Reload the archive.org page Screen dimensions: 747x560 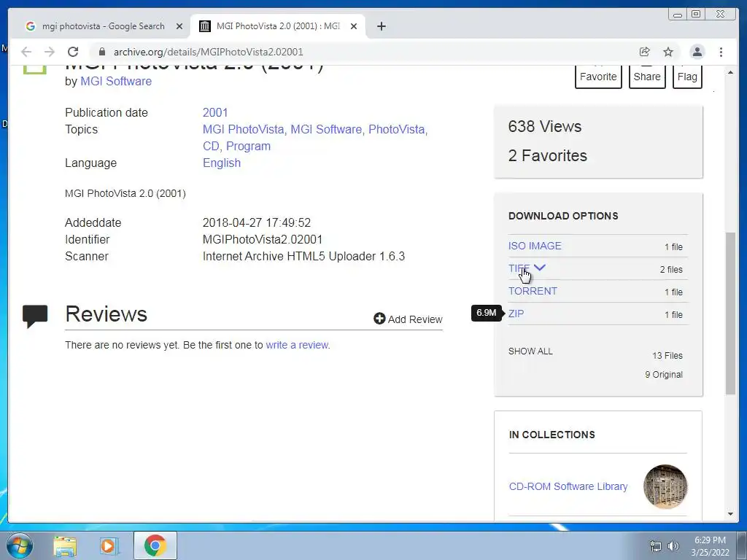click(73, 52)
